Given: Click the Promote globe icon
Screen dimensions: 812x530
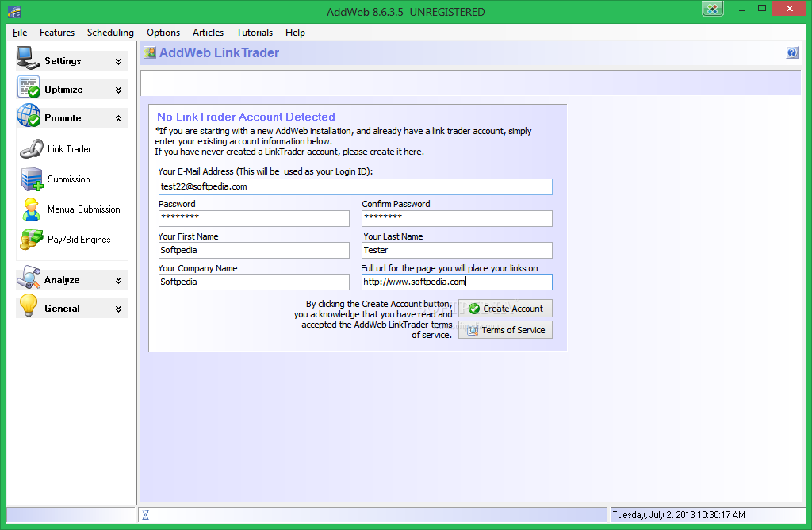Looking at the screenshot, I should [x=29, y=115].
